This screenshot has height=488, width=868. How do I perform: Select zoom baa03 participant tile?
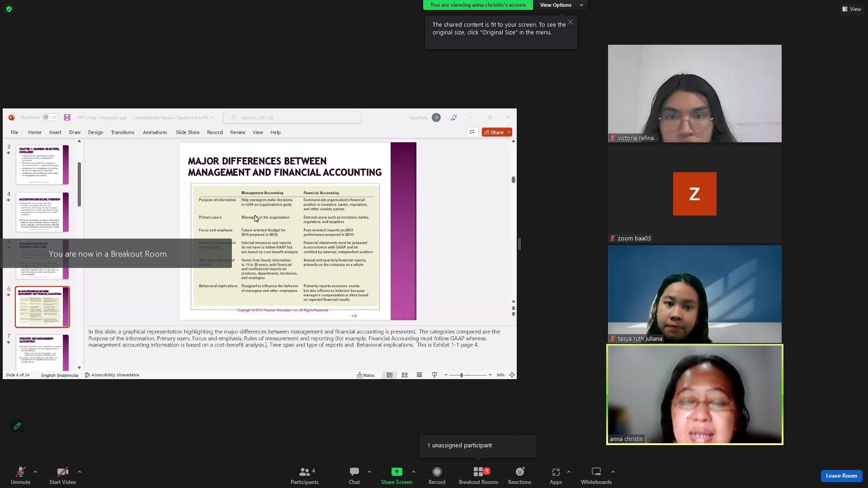694,194
